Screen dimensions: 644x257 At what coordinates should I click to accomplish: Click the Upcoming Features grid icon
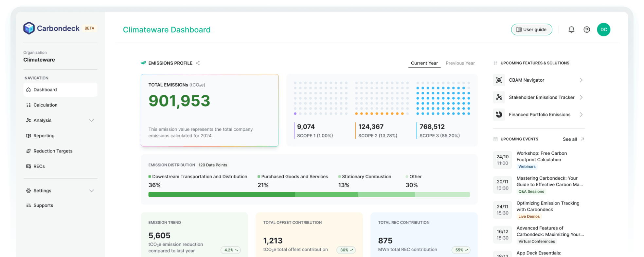coord(495,63)
